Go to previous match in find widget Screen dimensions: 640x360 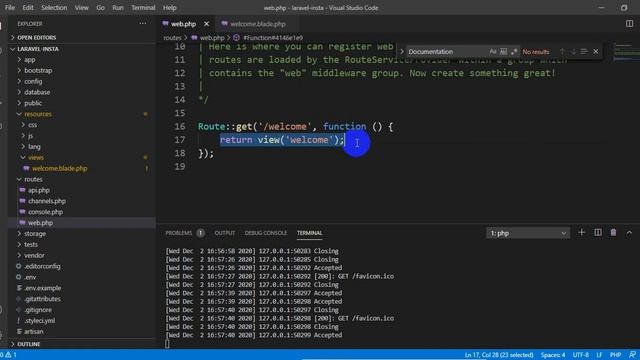(x=562, y=51)
